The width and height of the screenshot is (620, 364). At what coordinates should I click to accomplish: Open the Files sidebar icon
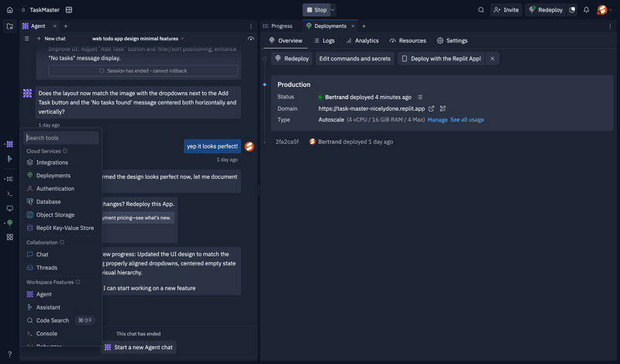10,26
